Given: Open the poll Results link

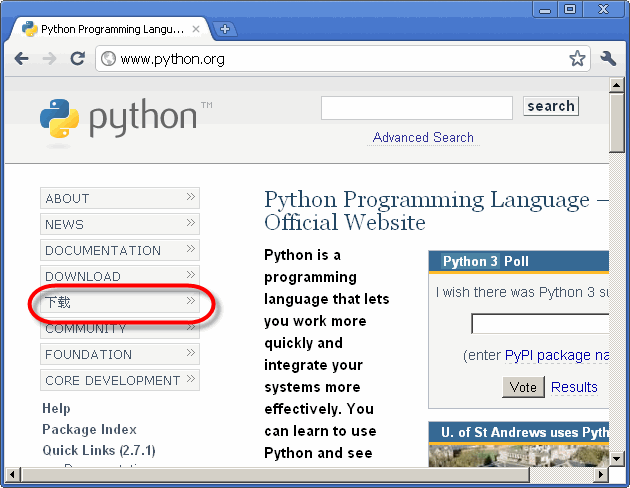Looking at the screenshot, I should (x=574, y=387).
